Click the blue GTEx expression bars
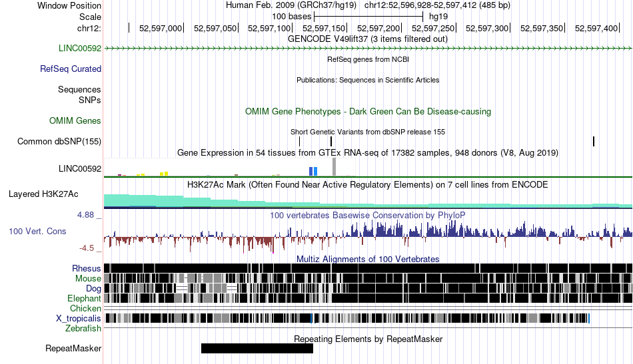 (313, 171)
